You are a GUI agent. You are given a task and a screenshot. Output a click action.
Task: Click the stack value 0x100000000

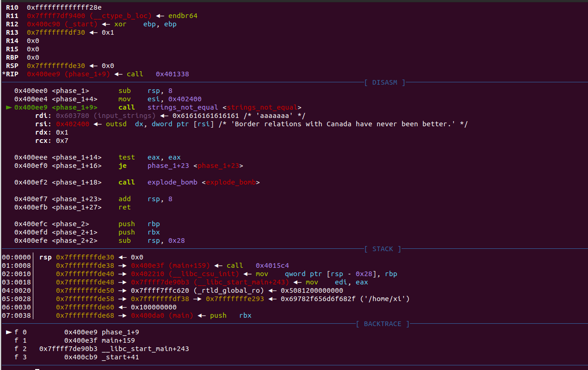tap(154, 307)
